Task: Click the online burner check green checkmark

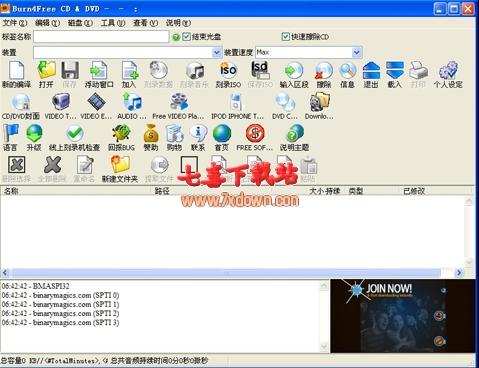Action: (75, 133)
